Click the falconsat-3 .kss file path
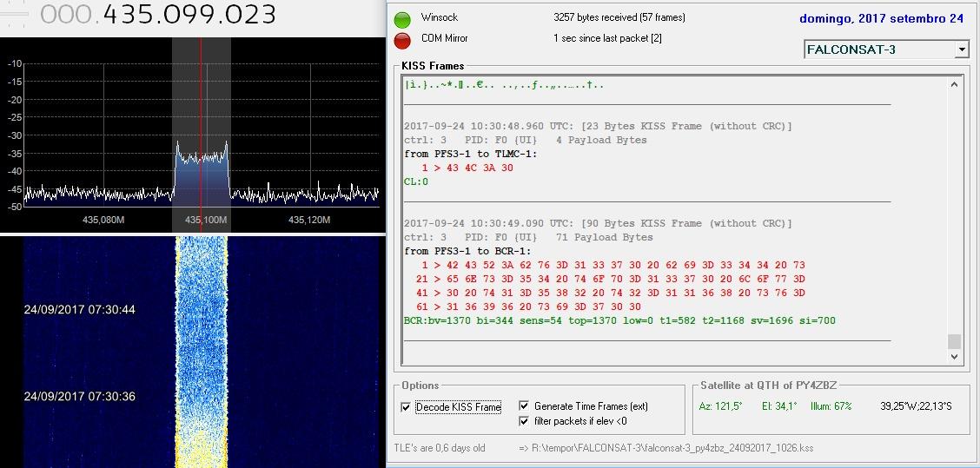This screenshot has width=980, height=468. point(666,448)
